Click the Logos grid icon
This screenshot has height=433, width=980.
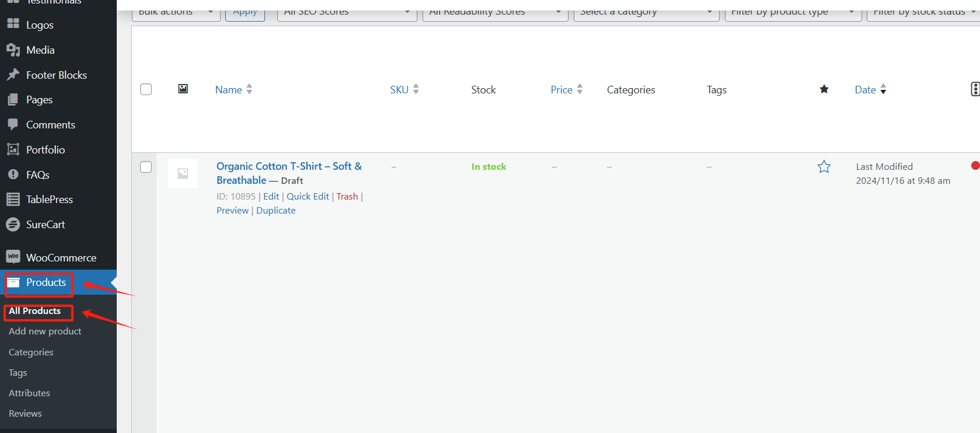pos(13,23)
